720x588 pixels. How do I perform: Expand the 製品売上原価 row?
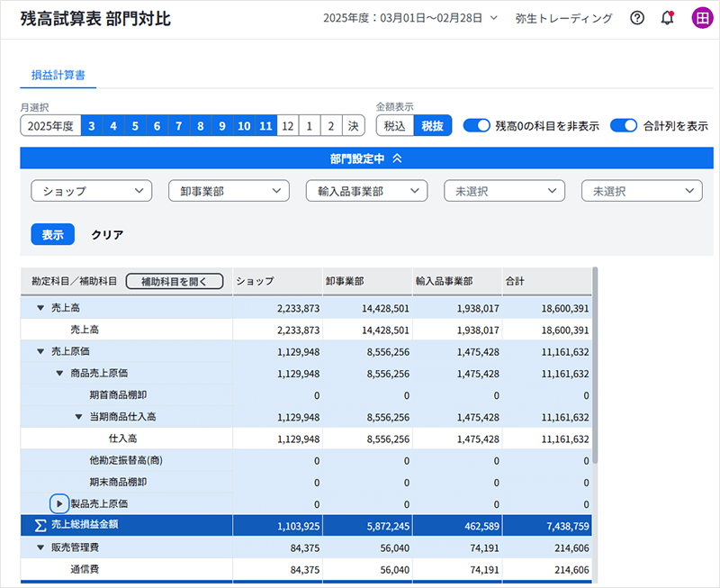[x=59, y=503]
